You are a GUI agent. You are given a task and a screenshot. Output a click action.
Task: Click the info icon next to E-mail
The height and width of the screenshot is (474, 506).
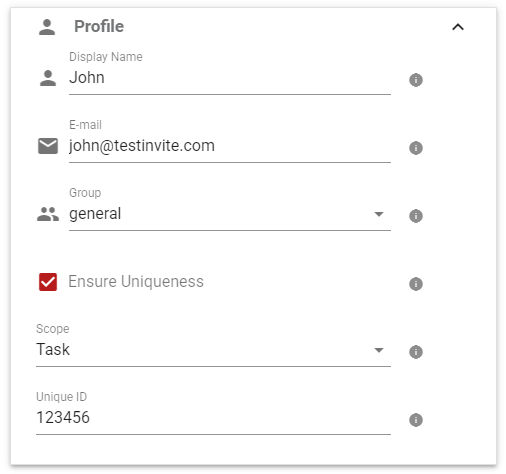[416, 148]
